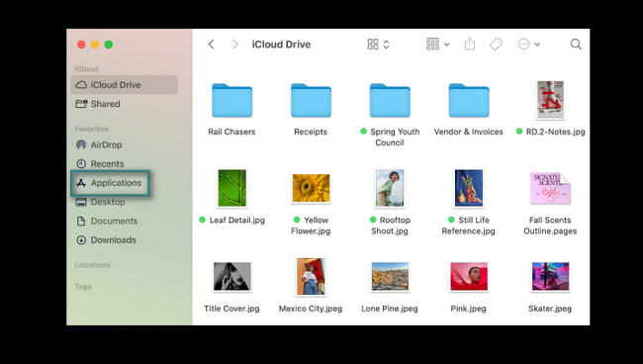
Task: Select the Still Life Reference.jpg thumbnail
Action: pyautogui.click(x=469, y=188)
